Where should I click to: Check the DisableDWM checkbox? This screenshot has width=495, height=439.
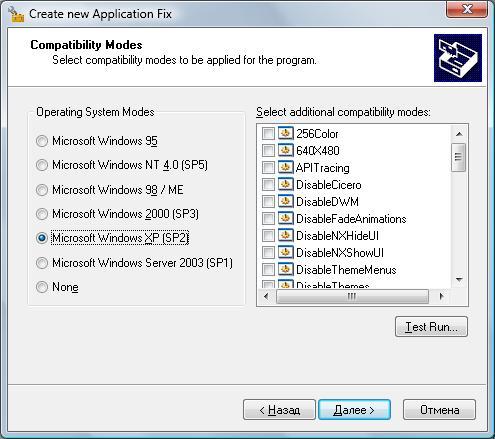(x=268, y=202)
